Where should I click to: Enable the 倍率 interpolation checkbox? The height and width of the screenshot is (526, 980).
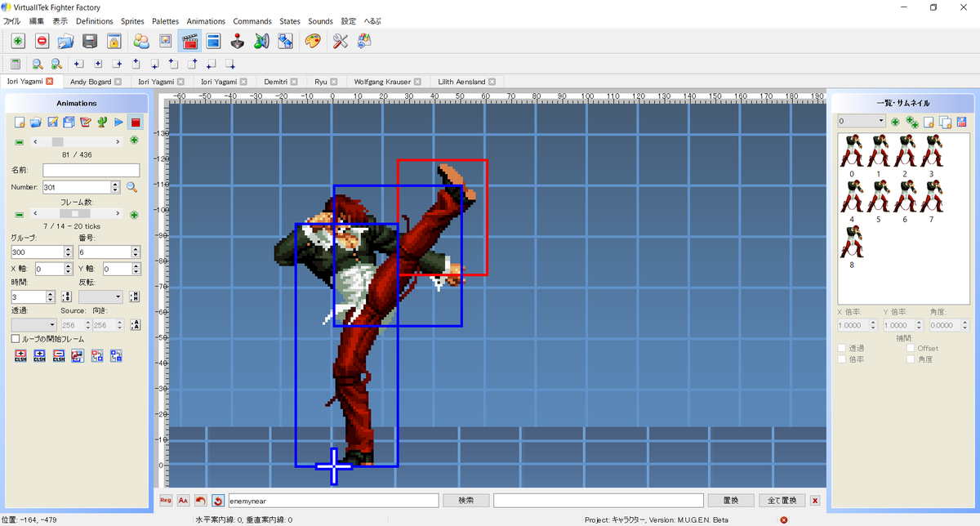(843, 359)
